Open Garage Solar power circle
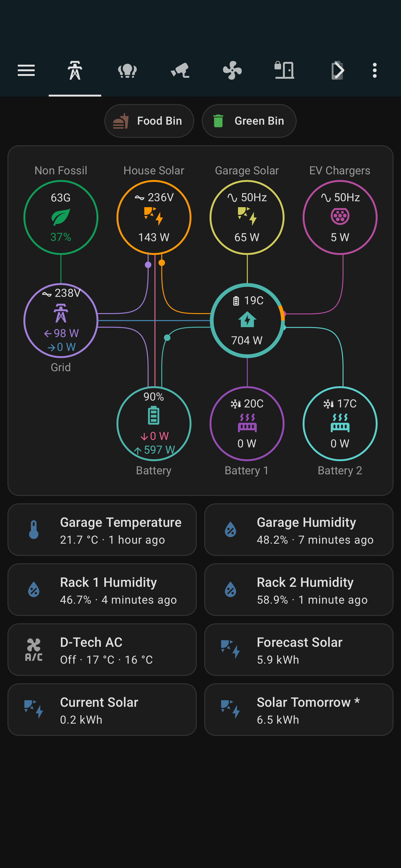The image size is (401, 868). (247, 217)
